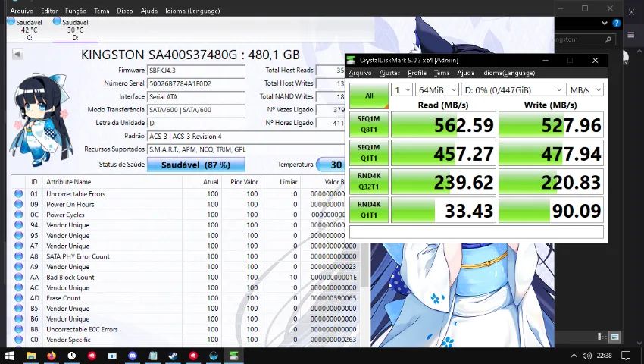This screenshot has height=364, width=644.
Task: Open the 64MiB test size dropdown
Action: coord(437,89)
